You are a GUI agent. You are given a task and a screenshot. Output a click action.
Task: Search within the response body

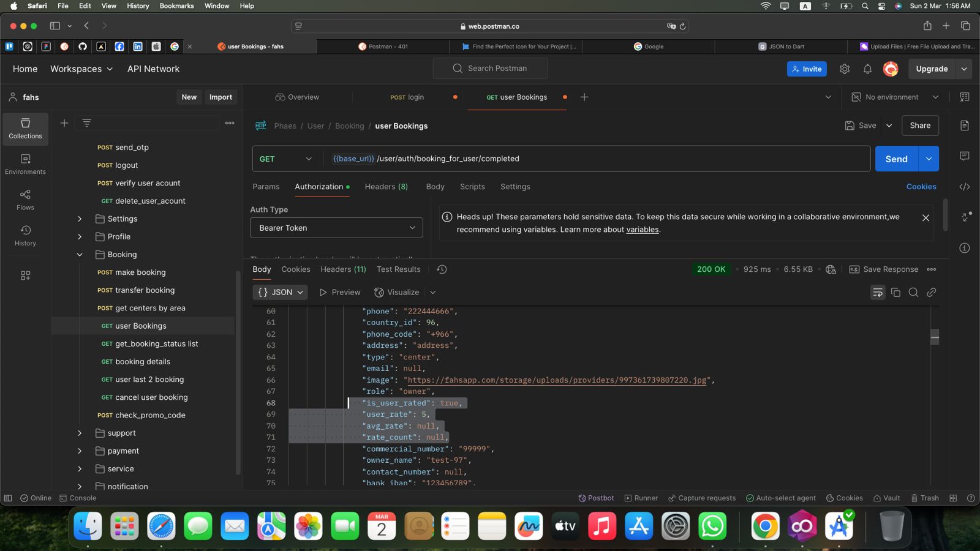[x=913, y=293]
